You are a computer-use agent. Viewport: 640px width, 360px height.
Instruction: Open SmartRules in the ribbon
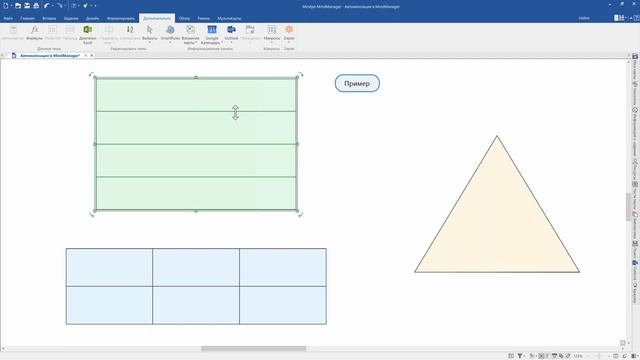[170, 33]
